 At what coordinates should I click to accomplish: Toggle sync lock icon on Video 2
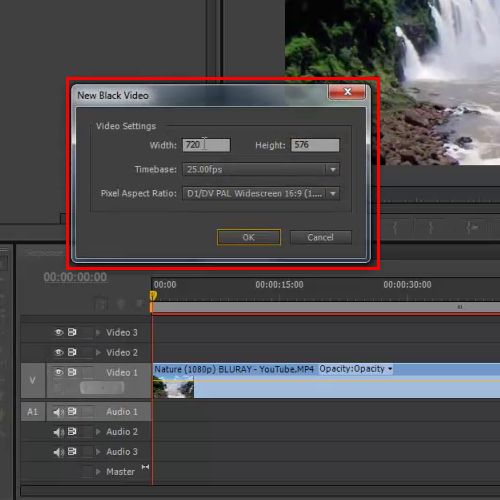click(x=72, y=352)
